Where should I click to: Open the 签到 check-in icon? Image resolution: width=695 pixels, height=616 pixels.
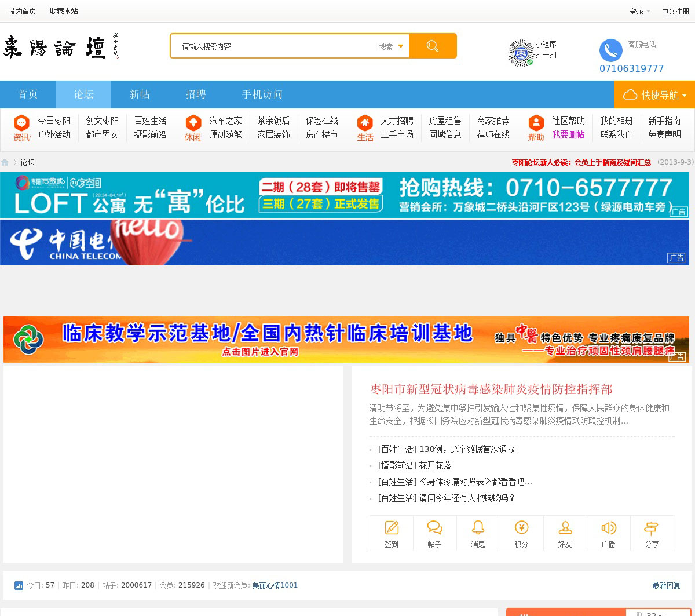click(x=392, y=528)
